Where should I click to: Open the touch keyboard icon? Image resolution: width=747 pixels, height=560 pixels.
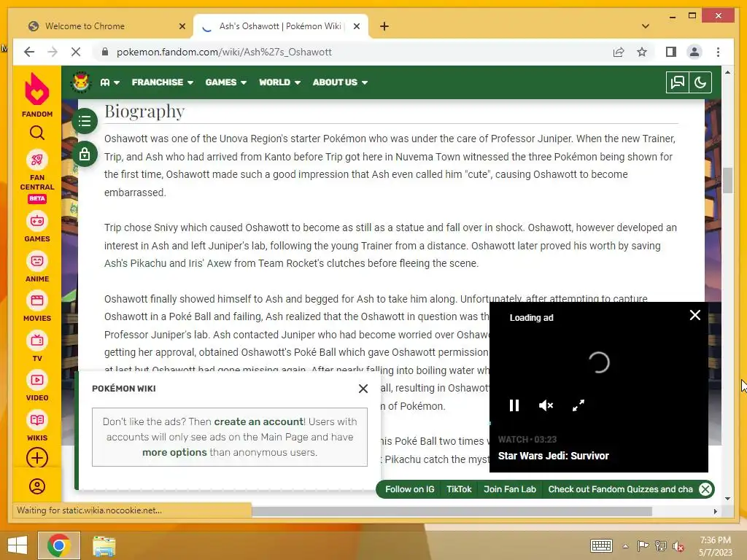coord(601,545)
